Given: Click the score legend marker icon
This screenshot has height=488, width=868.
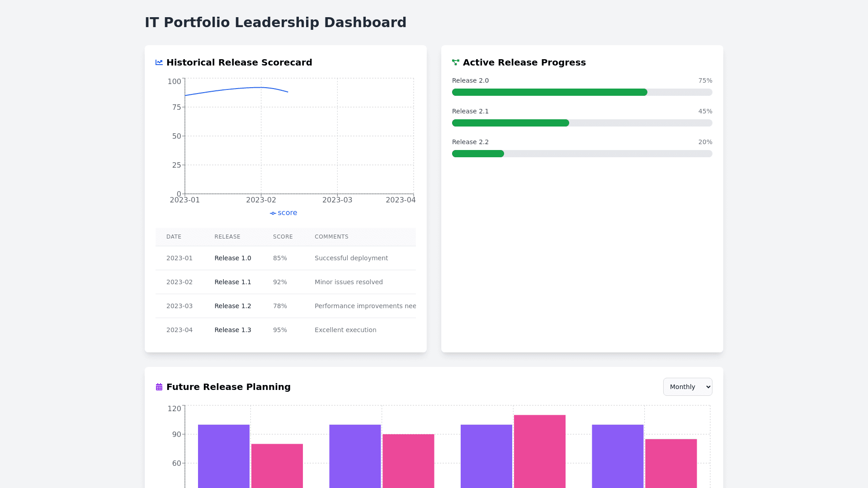Looking at the screenshot, I should (x=273, y=213).
